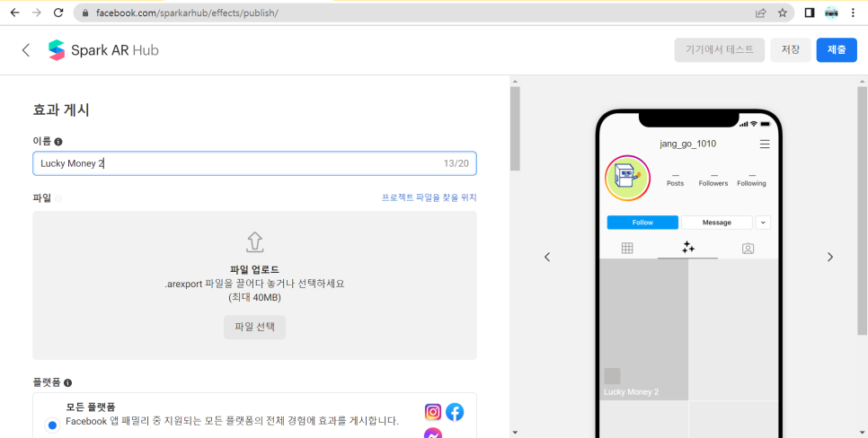Click Message button in phone preview
868x438 pixels.
pos(717,223)
